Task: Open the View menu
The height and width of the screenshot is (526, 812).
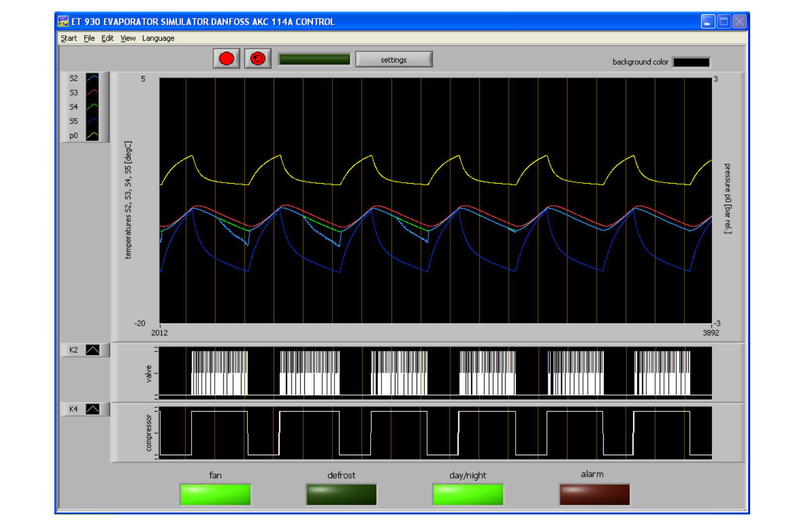Action: coord(128,38)
